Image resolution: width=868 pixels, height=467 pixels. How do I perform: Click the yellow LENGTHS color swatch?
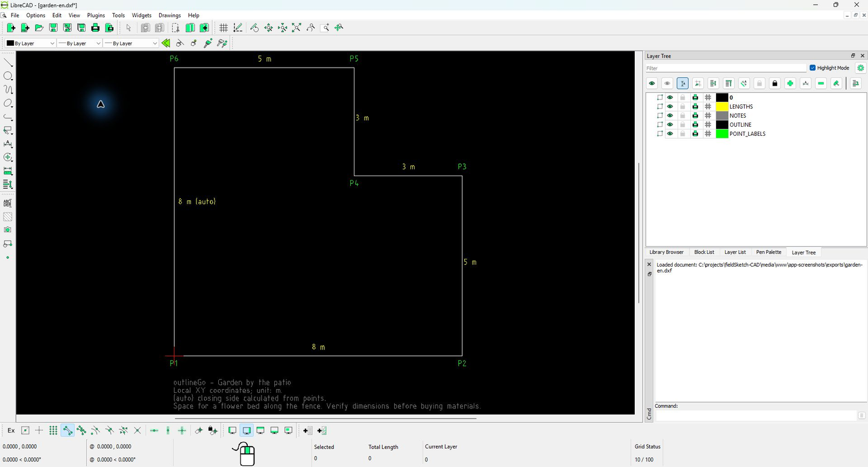coord(722,107)
